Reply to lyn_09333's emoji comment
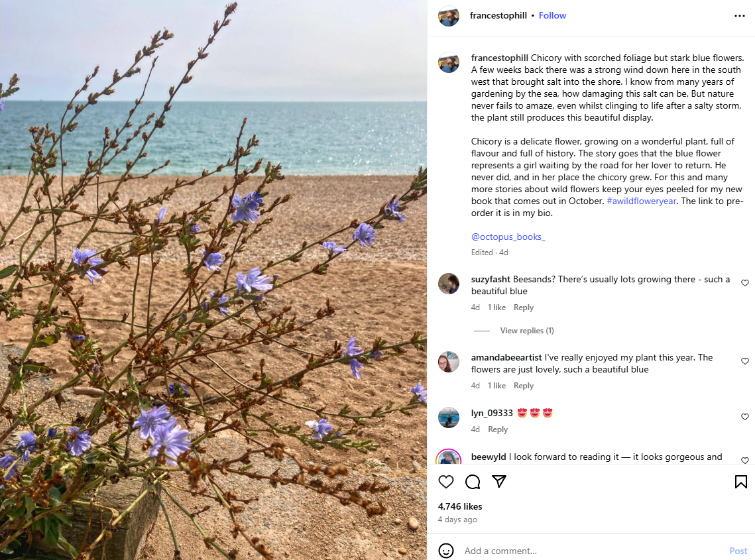The width and height of the screenshot is (755, 560). coord(498,429)
